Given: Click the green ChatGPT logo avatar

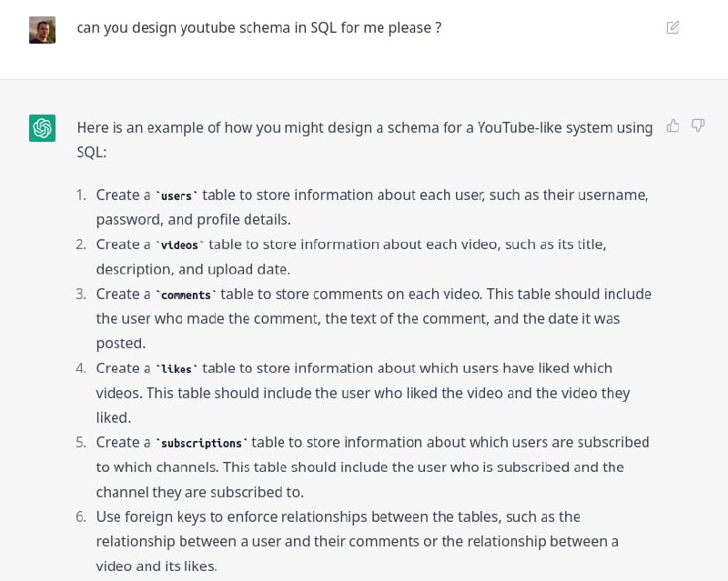Looking at the screenshot, I should 42,128.
